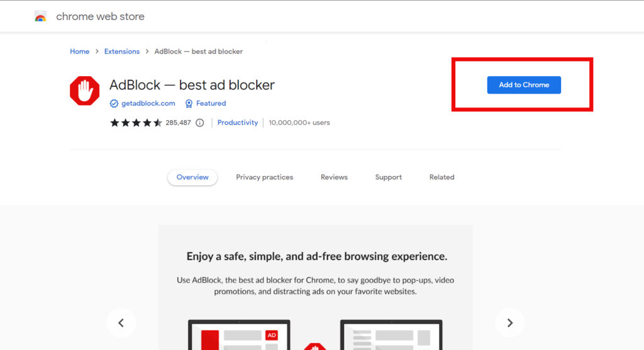
Task: Click the breadcrumb chevron after Home
Action: point(97,52)
